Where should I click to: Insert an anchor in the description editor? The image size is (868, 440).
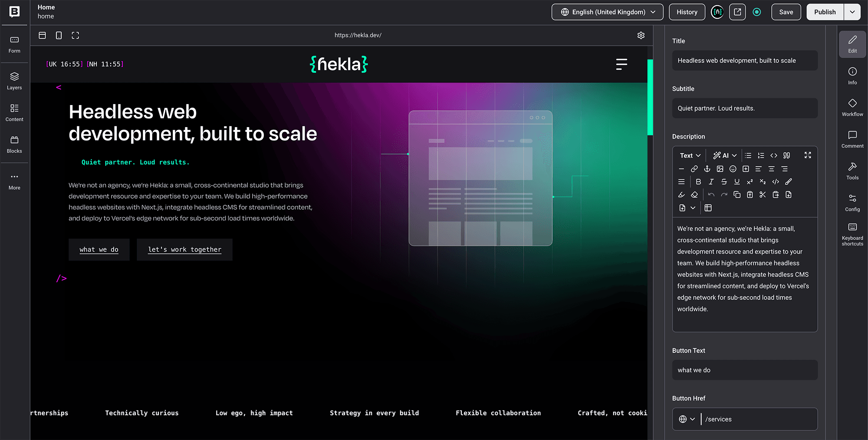[x=707, y=169]
